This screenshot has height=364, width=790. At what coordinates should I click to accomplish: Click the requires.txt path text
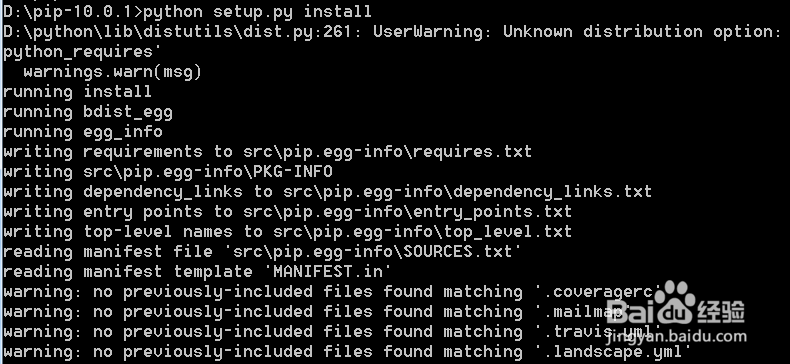[x=387, y=152]
